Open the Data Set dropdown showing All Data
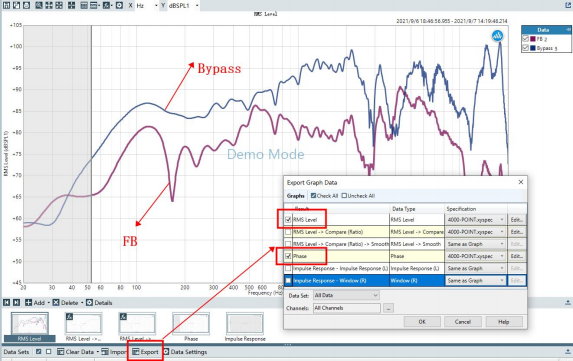Screen dimensions: 573x361 pyautogui.click(x=346, y=295)
